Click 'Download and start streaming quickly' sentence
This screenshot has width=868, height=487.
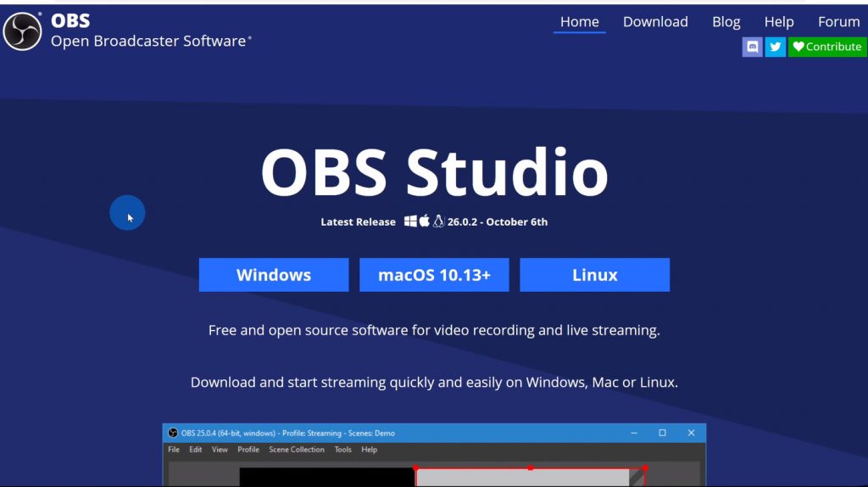click(434, 383)
